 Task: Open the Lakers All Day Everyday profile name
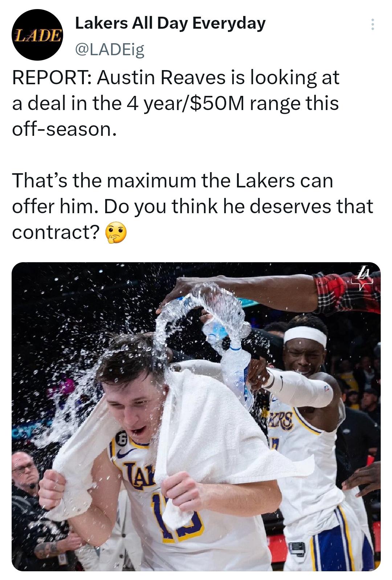pos(170,23)
